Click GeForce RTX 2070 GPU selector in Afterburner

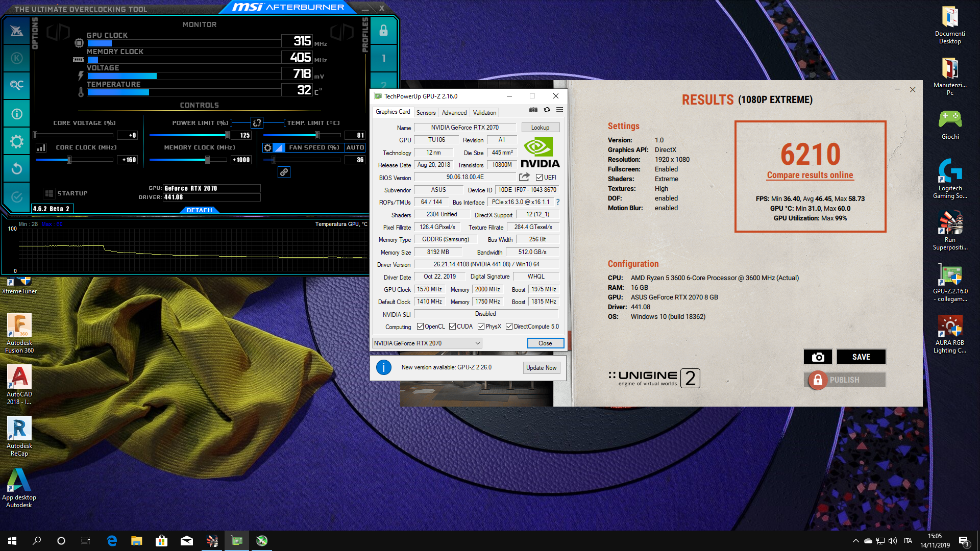tap(211, 188)
